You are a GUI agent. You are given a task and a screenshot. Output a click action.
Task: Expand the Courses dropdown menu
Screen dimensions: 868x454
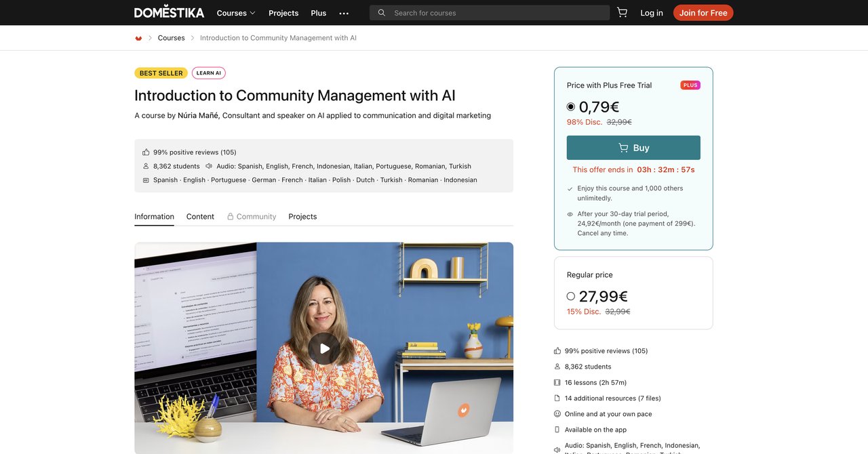[x=236, y=13]
